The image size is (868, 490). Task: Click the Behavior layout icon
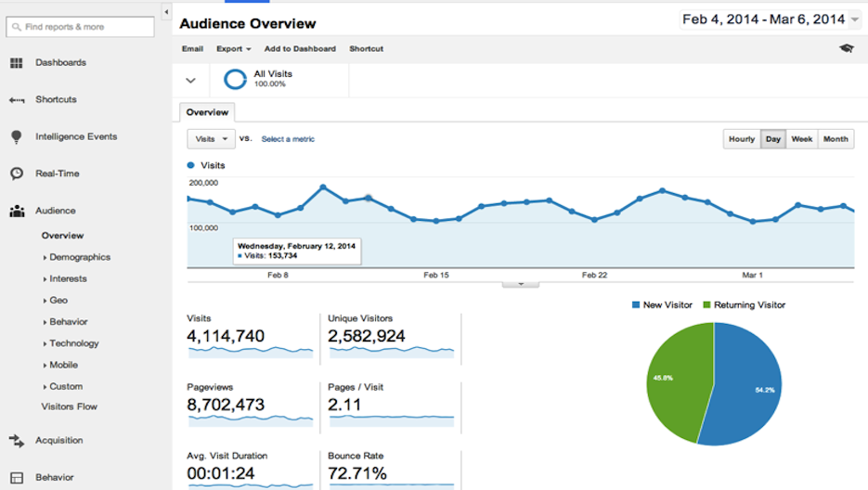[x=17, y=478]
